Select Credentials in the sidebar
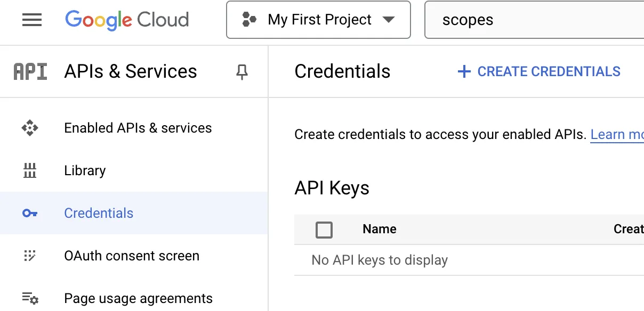The height and width of the screenshot is (311, 644). tap(133, 213)
